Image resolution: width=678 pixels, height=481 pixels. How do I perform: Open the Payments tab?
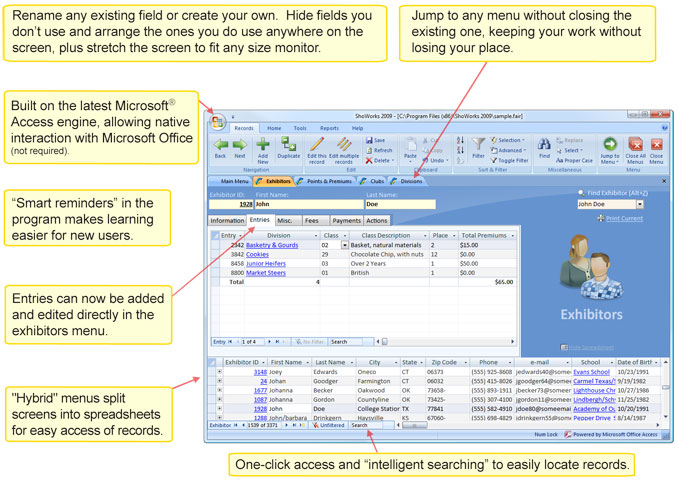click(346, 220)
